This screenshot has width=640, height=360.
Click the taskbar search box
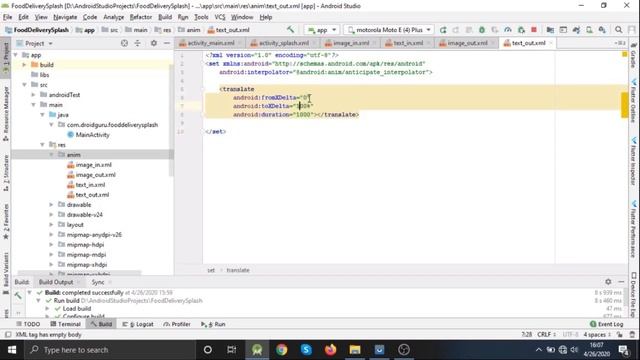pos(109,350)
